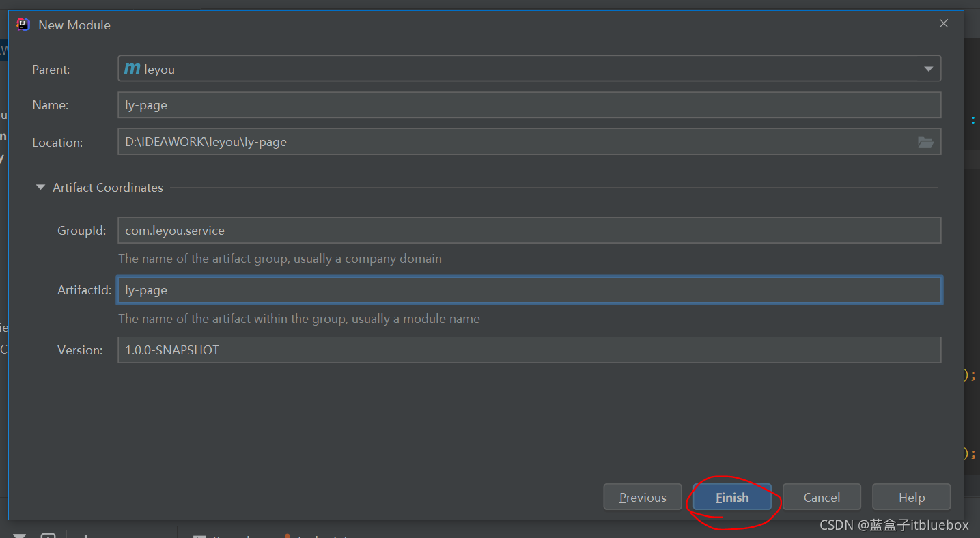Open the Parent module dropdown
The height and width of the screenshot is (538, 980).
coord(928,69)
